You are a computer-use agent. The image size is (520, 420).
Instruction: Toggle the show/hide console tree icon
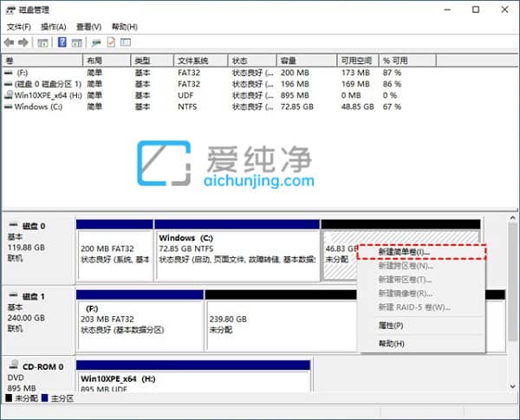[x=42, y=42]
